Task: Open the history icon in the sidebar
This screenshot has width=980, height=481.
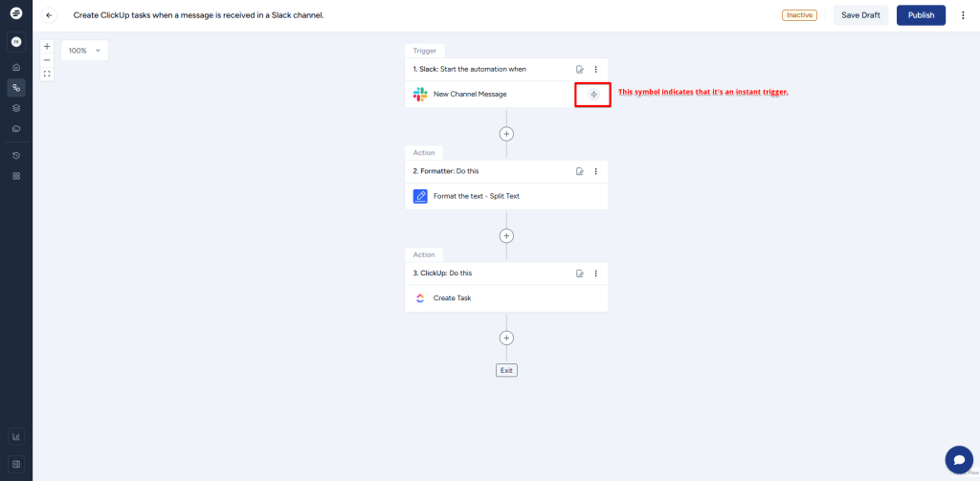Action: click(x=16, y=155)
